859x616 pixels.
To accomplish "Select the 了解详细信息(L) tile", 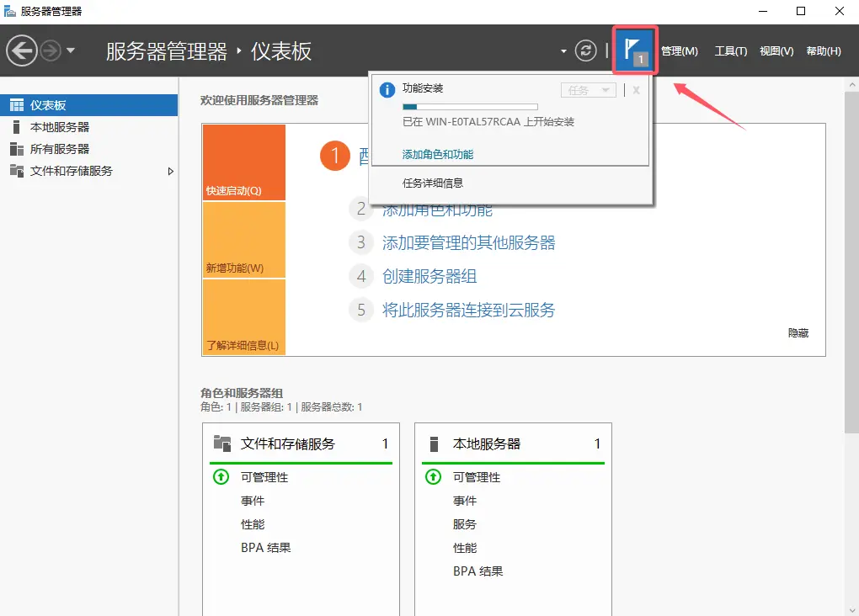I will pyautogui.click(x=243, y=317).
